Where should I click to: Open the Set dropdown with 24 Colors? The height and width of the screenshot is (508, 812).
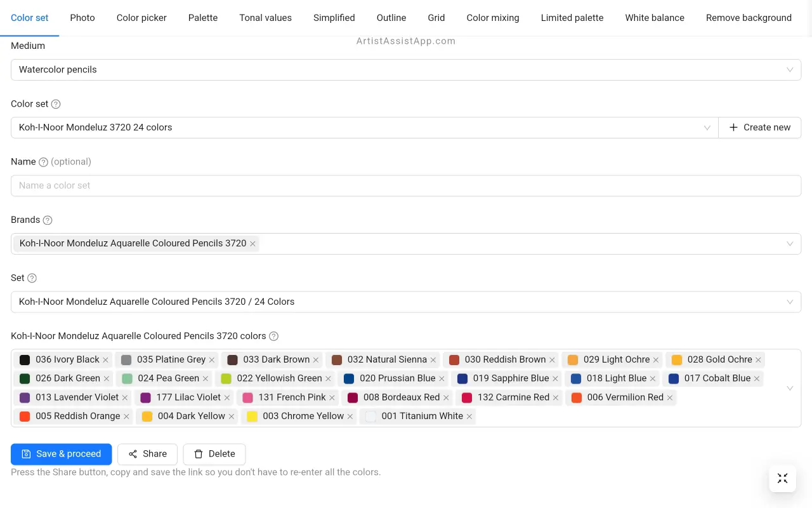(406, 302)
